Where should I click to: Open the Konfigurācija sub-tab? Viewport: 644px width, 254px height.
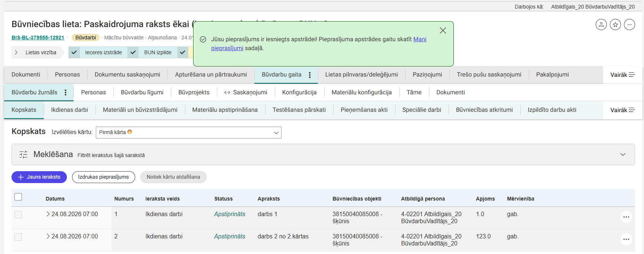click(x=299, y=92)
